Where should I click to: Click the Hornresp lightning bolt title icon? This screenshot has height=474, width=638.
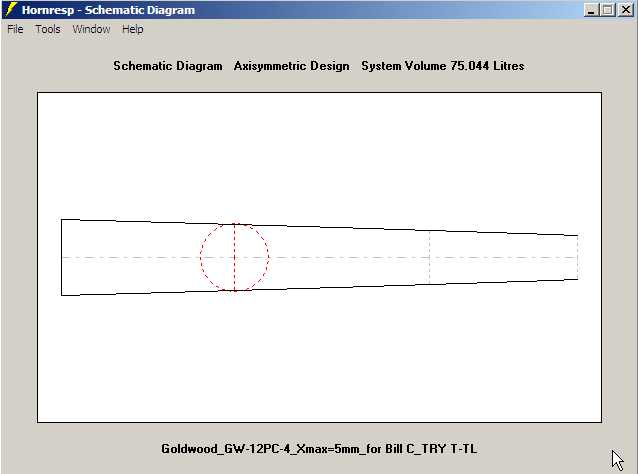click(x=11, y=9)
